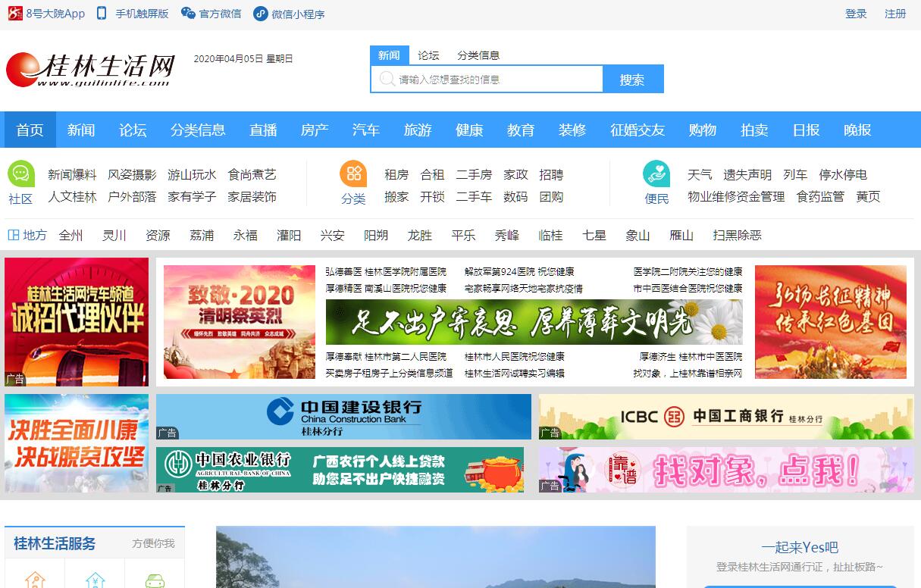The width and height of the screenshot is (921, 588).
Task: Click the green 社区 chat bubble icon
Action: [21, 174]
